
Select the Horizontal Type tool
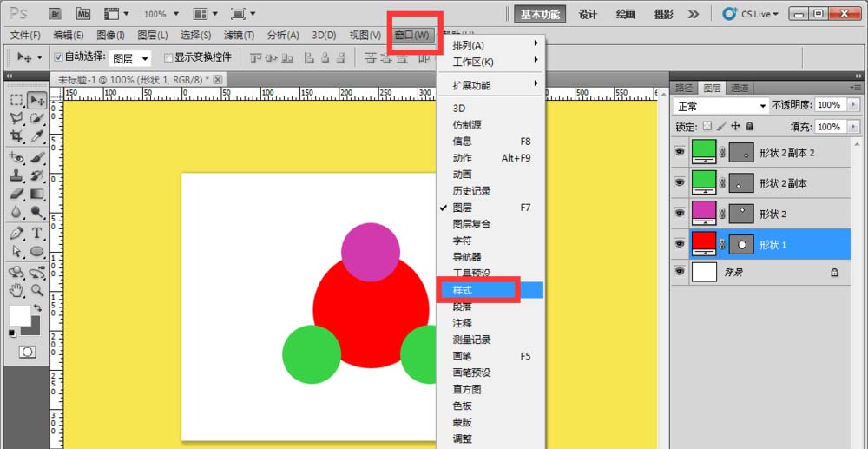point(37,234)
